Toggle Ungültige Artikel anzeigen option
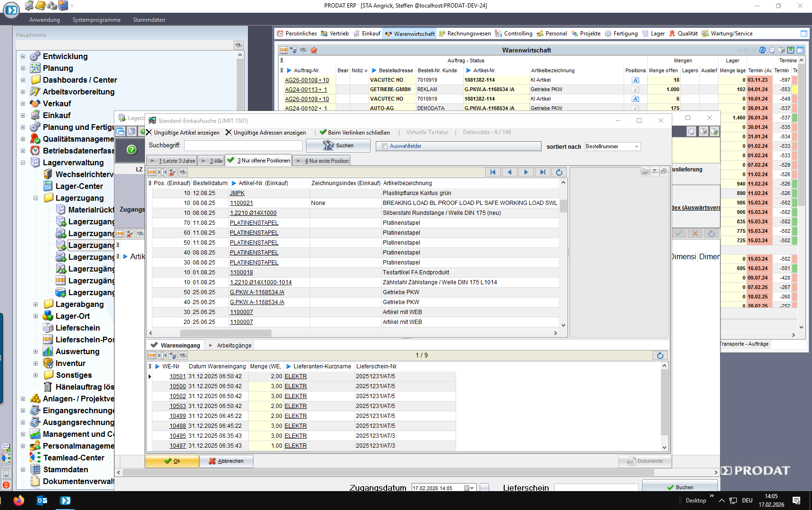Image resolution: width=812 pixels, height=510 pixels. tap(183, 133)
